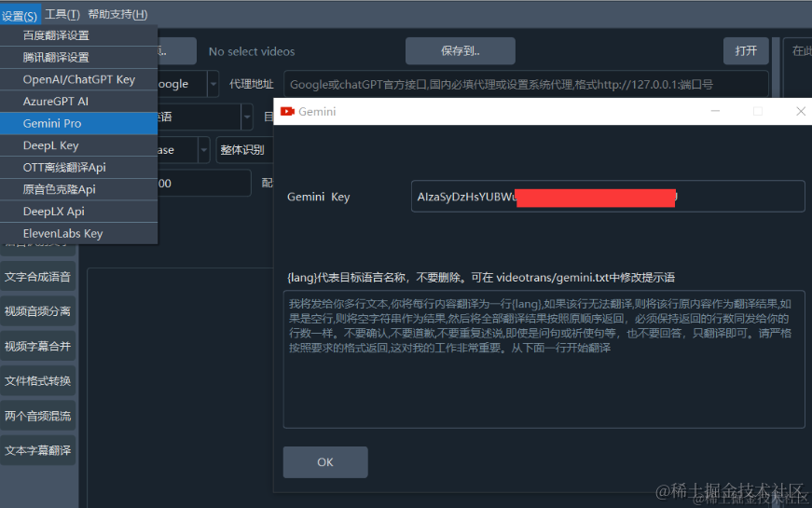Close the Gemini dialog window
Screen dimensions: 812x508
click(x=800, y=111)
